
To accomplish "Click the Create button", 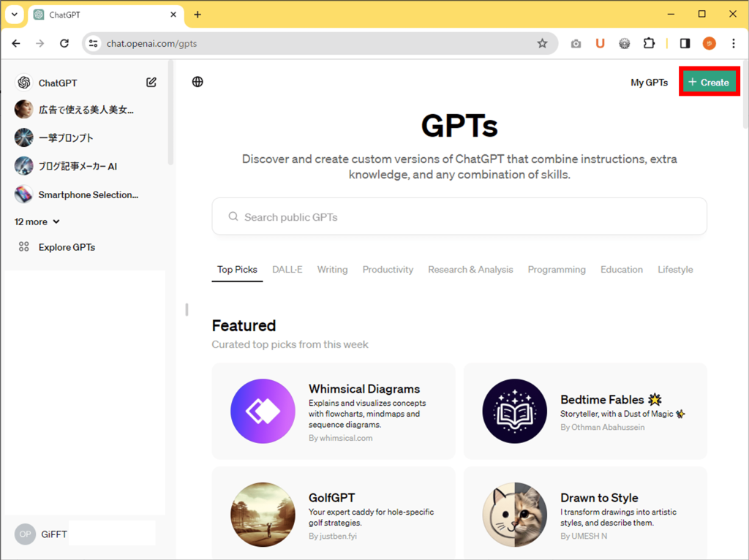I will coord(708,82).
